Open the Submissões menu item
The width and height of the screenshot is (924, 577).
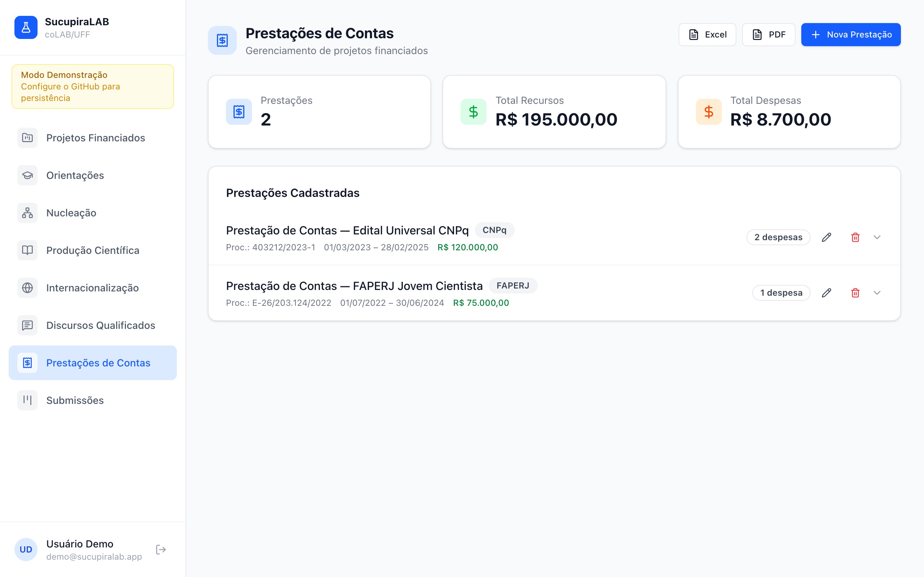click(75, 400)
